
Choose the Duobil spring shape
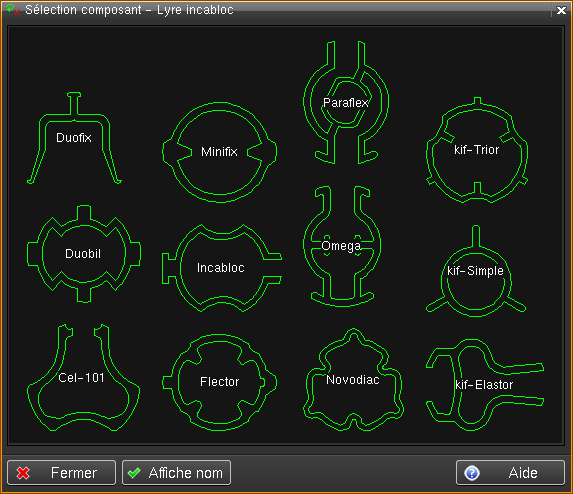coord(84,254)
